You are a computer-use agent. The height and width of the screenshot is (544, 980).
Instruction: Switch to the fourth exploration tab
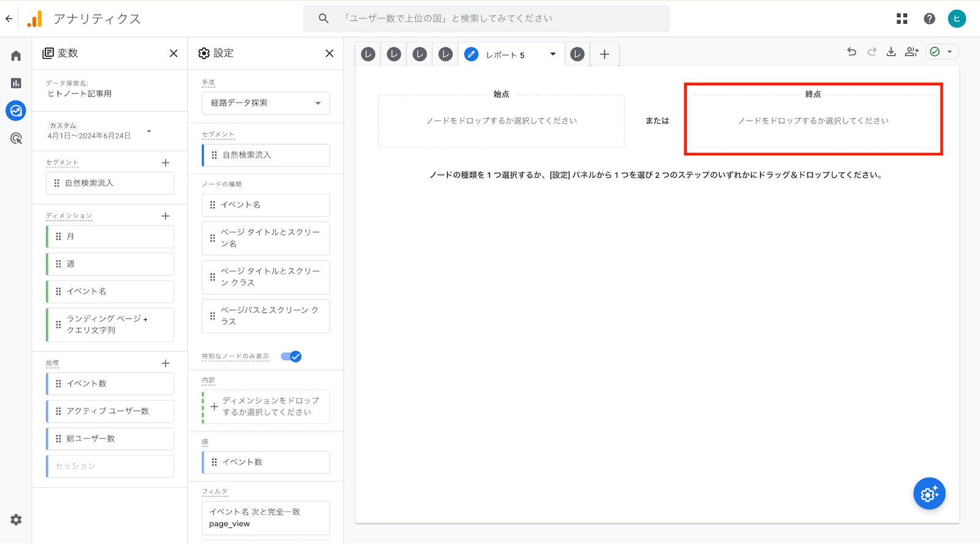(x=445, y=55)
